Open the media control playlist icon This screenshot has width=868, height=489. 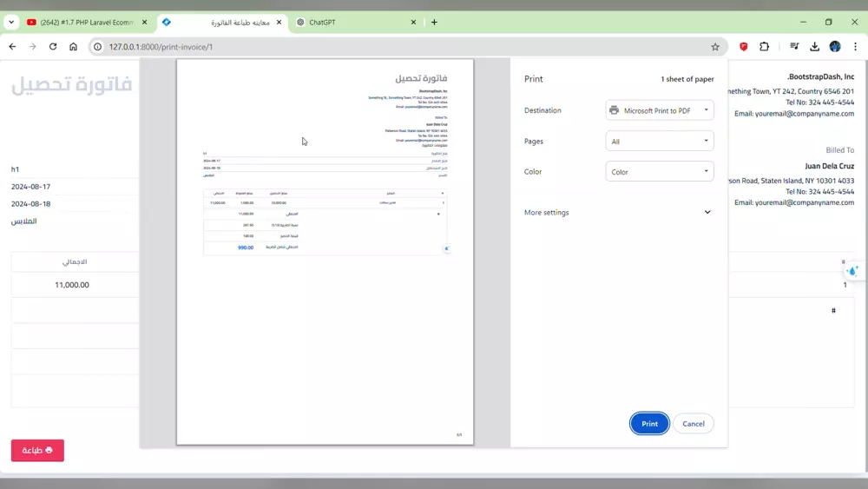(794, 47)
